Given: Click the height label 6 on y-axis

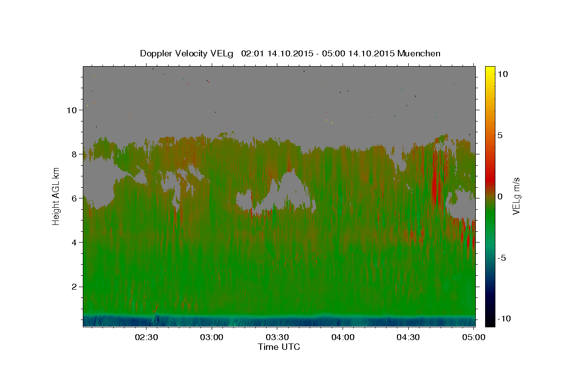Looking at the screenshot, I should click(x=74, y=198).
